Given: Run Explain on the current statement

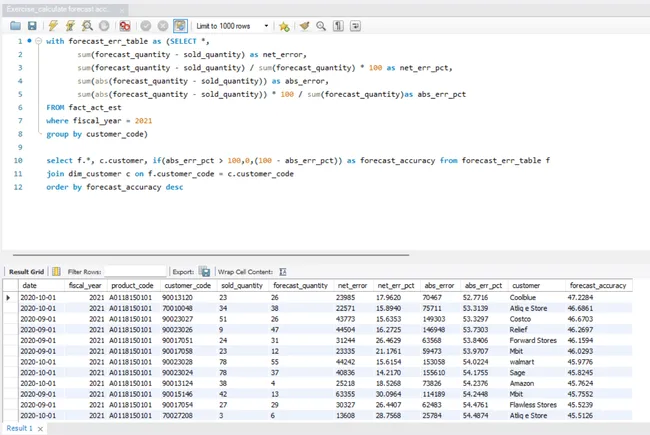Looking at the screenshot, I should (x=87, y=26).
